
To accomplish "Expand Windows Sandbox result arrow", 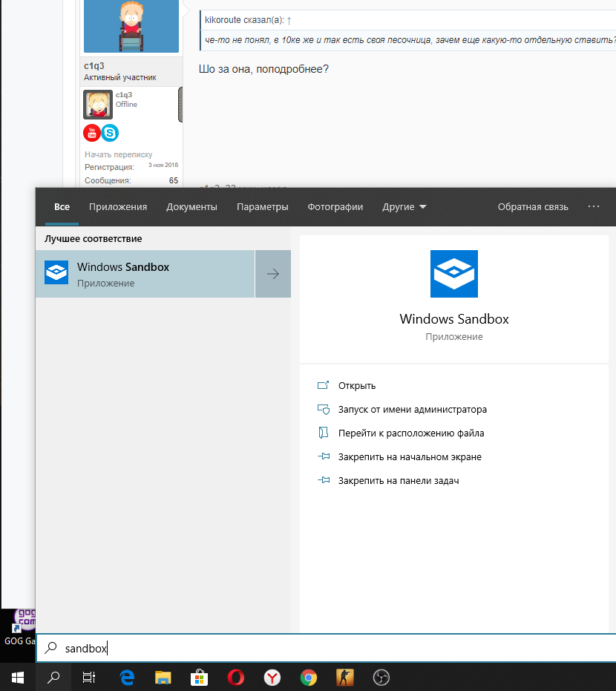I will pyautogui.click(x=273, y=274).
